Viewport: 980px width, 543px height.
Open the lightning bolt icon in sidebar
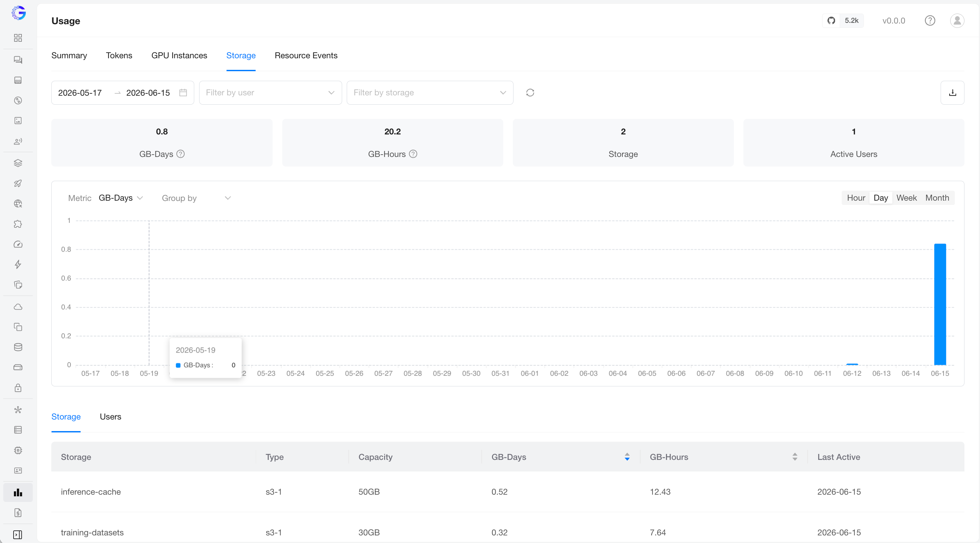18,265
